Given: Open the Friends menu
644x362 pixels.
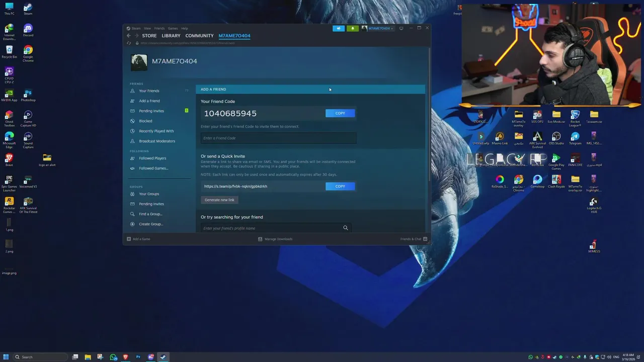Looking at the screenshot, I should click(159, 28).
